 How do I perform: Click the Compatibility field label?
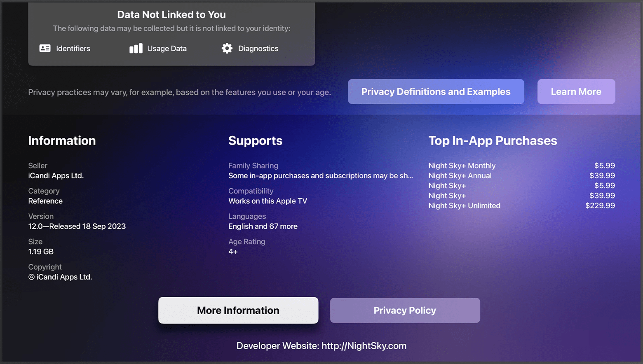pyautogui.click(x=251, y=191)
